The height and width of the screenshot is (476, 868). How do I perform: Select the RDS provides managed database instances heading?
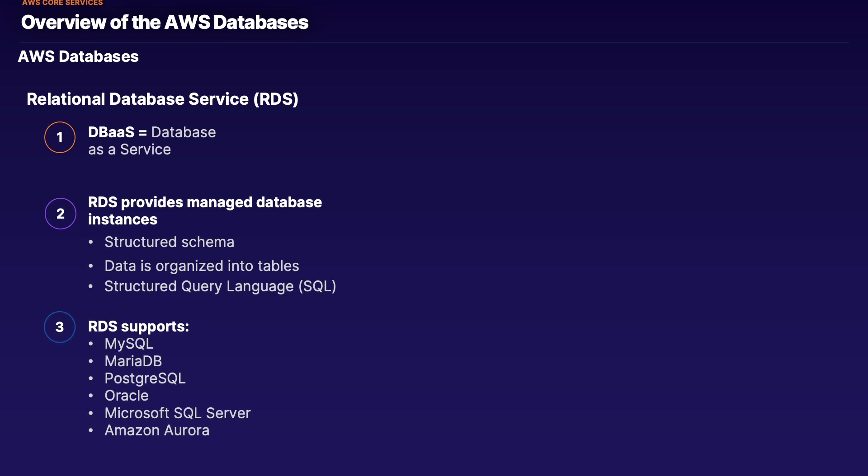(x=205, y=210)
